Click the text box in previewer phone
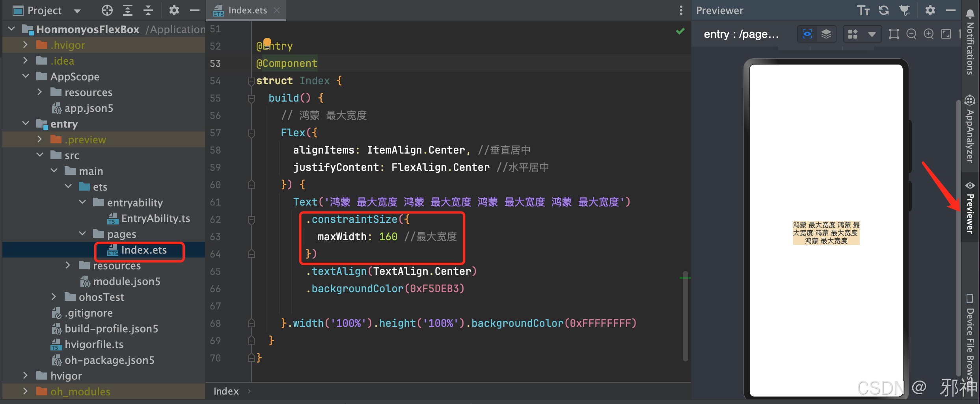The width and height of the screenshot is (980, 404). pyautogui.click(x=826, y=233)
